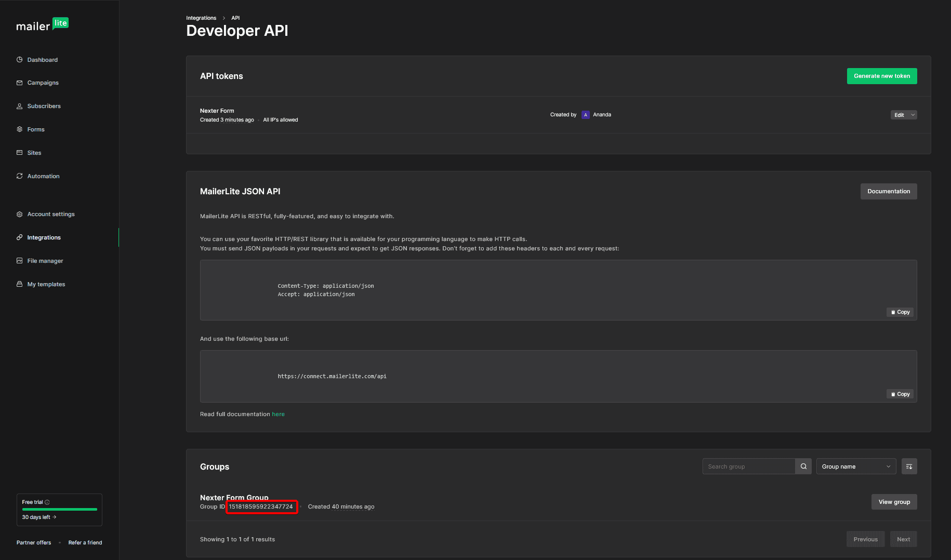Click the Free trial progress bar
951x560 pixels.
click(x=59, y=510)
